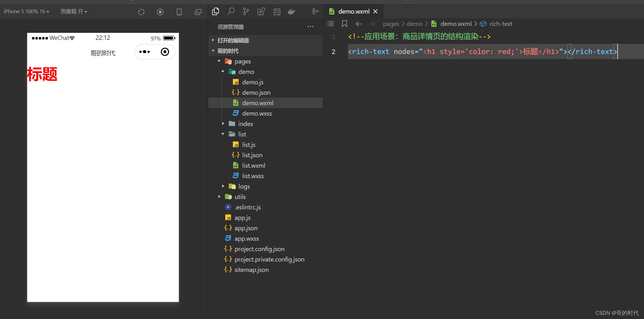Viewport: 644px width, 319px height.
Task: Click the simulator stop icon
Action: point(160,12)
